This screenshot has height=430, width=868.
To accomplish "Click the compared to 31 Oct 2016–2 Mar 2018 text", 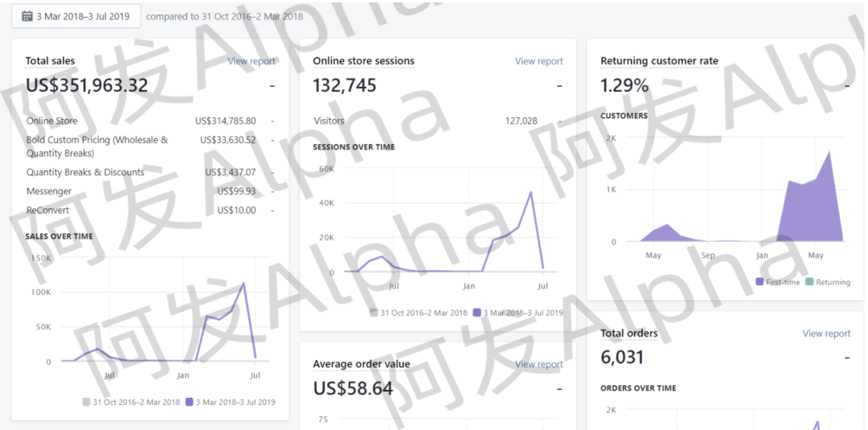I will coord(224,17).
